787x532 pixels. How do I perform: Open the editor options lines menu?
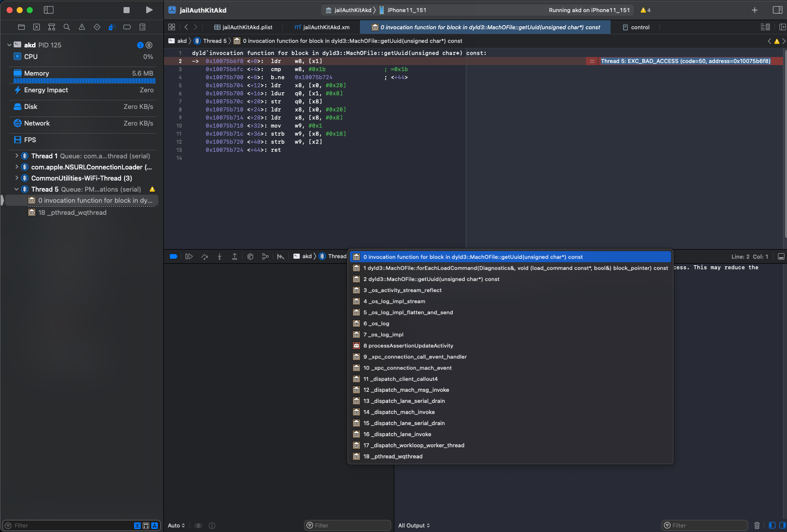(x=765, y=27)
